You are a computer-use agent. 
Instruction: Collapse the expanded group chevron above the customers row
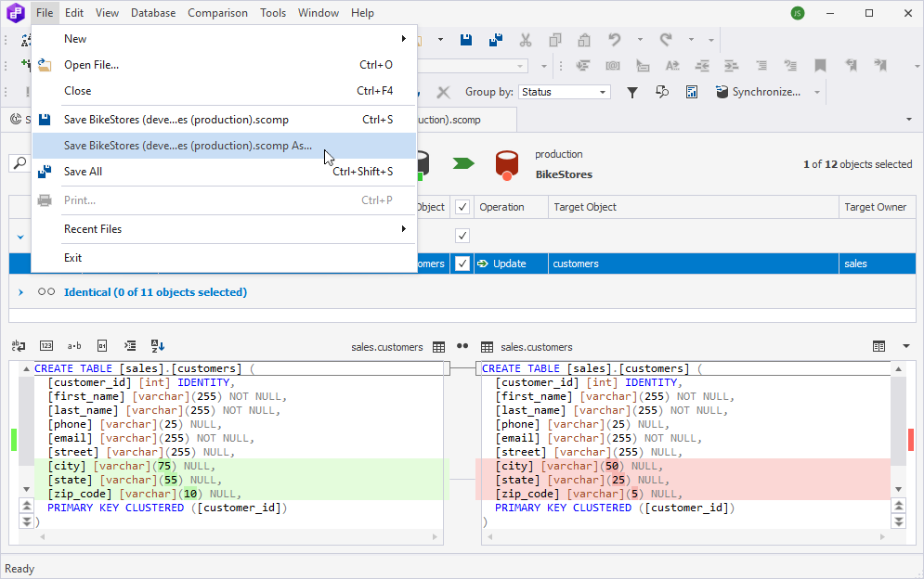(x=20, y=237)
